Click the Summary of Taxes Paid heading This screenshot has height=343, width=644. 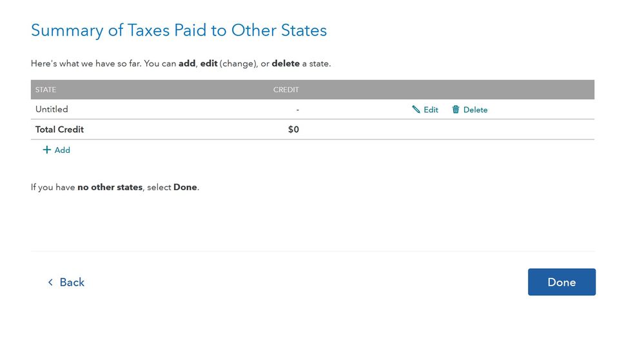click(x=179, y=30)
